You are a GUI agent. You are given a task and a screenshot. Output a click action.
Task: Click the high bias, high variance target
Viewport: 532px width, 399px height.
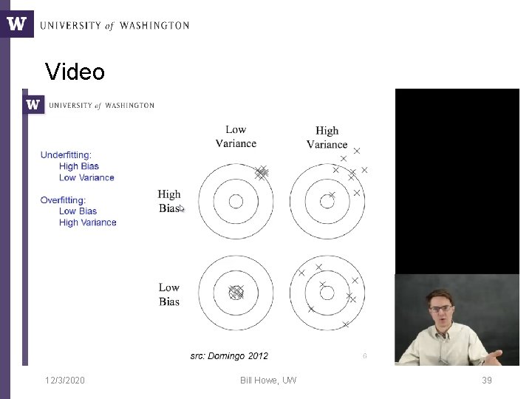327,201
